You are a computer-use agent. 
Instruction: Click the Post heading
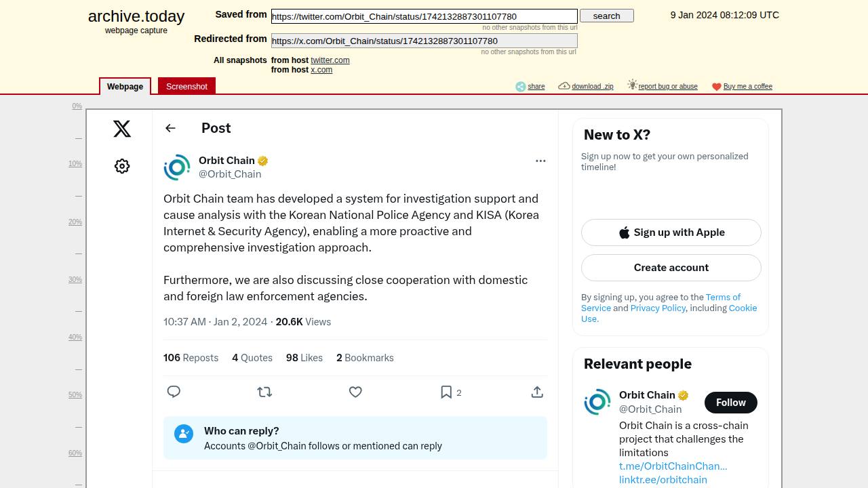[216, 128]
